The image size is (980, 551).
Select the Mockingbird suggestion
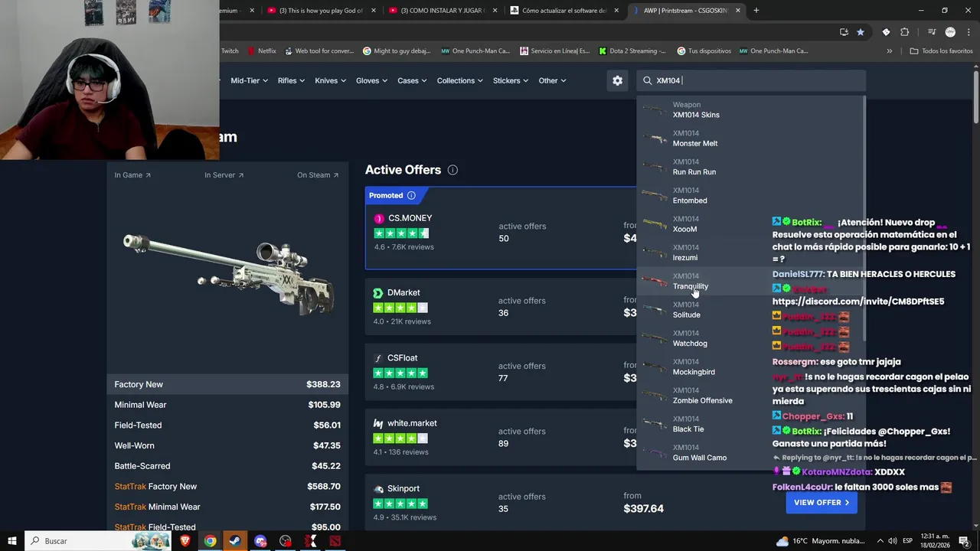[x=750, y=367]
